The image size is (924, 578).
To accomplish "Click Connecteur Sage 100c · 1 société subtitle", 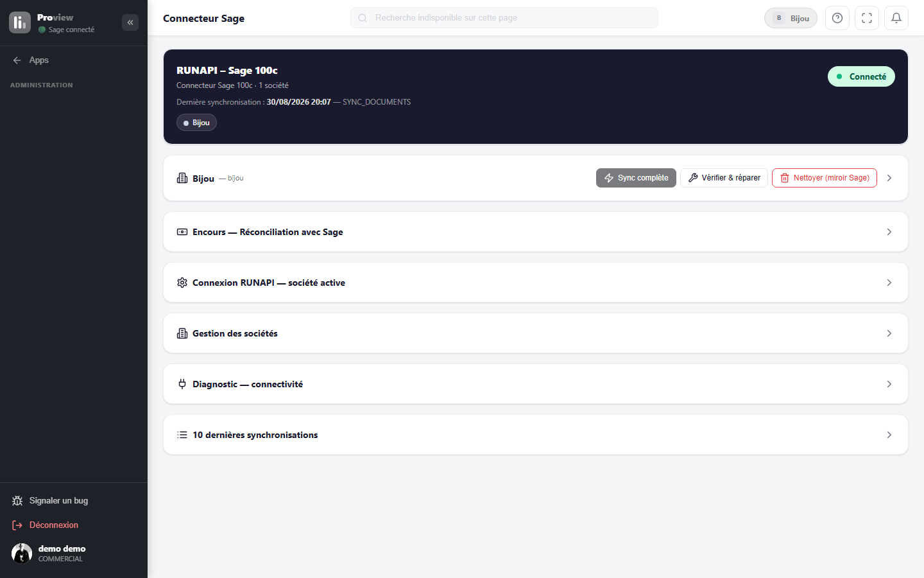I will (232, 85).
